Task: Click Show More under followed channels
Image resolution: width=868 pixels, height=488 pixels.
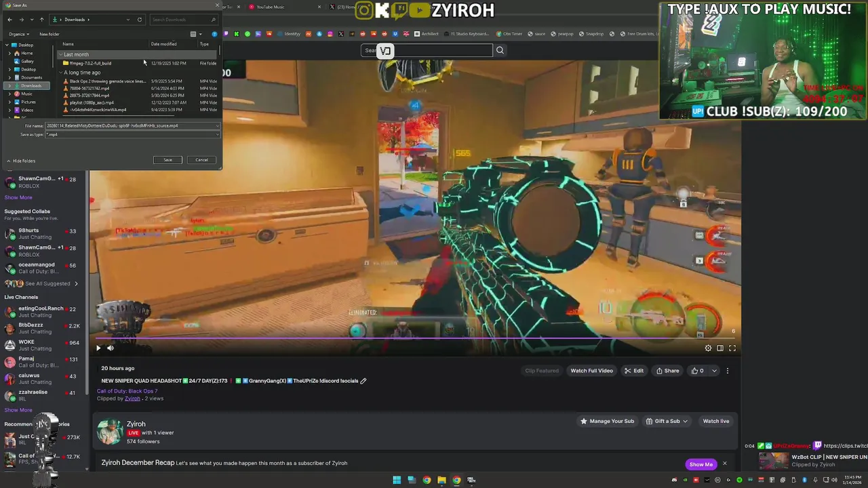Action: click(x=18, y=197)
